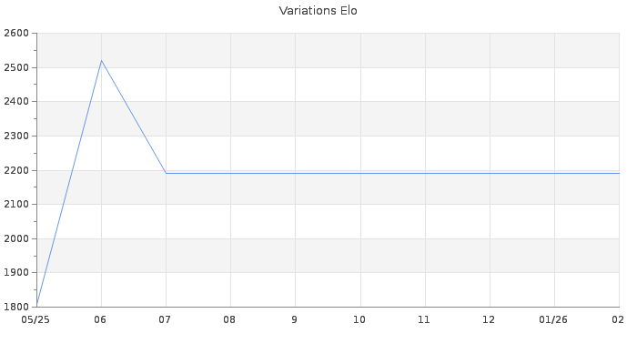Click the 11 month label on x-axis
Screen dimensions: 637x364
[424, 319]
